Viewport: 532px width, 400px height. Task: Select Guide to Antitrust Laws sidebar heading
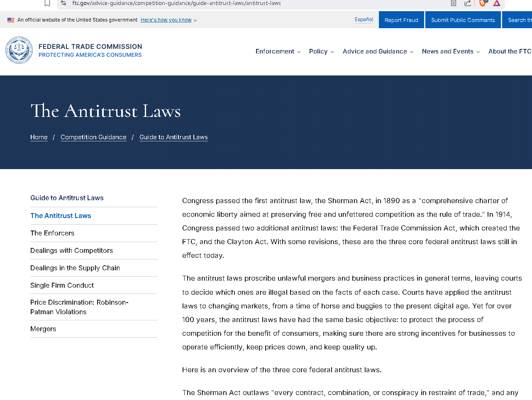(x=67, y=198)
